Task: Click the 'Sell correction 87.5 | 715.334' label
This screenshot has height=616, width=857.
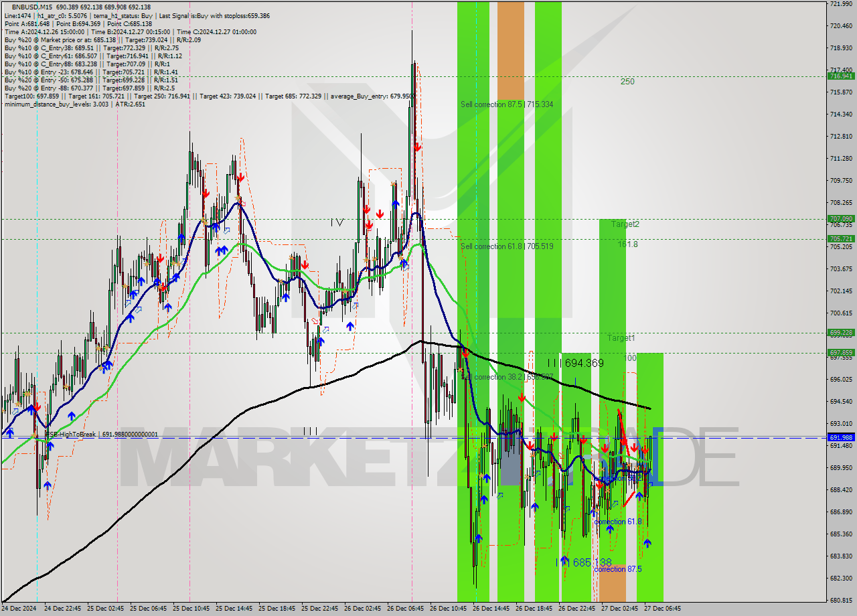Action: pos(507,104)
